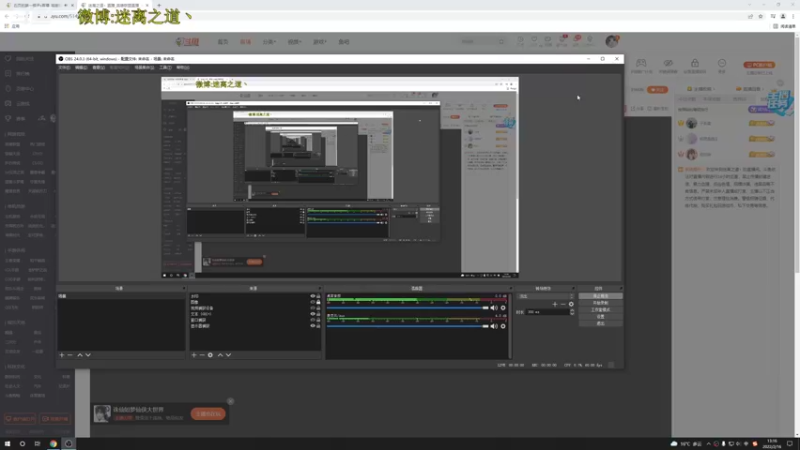Screen dimensions: 800x450
Task: Open transition properties with the gear icon
Action: (x=571, y=304)
